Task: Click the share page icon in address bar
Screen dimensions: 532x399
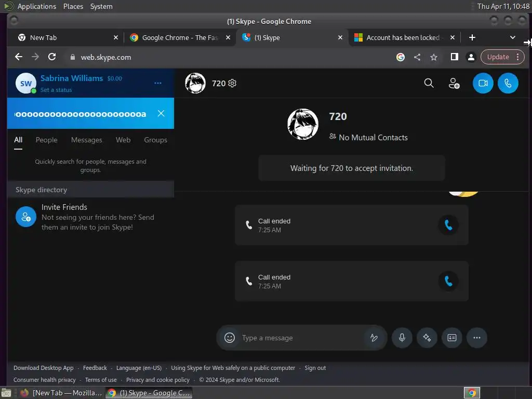Action: pyautogui.click(x=417, y=57)
